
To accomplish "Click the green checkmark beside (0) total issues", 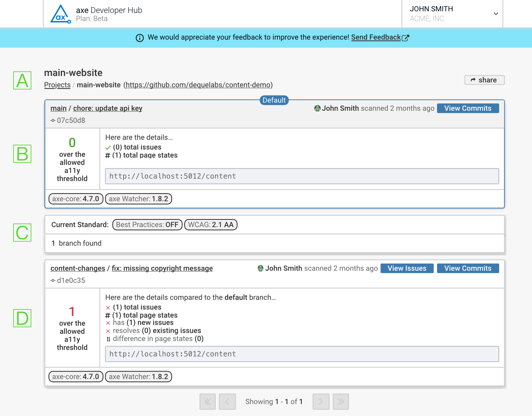I will click(108, 147).
